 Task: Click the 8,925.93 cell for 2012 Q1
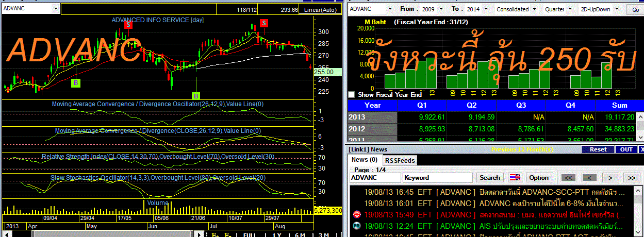(x=422, y=129)
